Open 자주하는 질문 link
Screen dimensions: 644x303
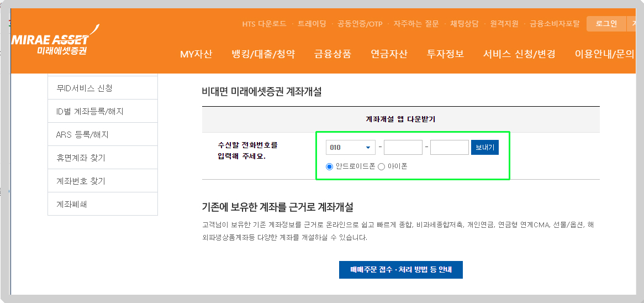pyautogui.click(x=416, y=23)
